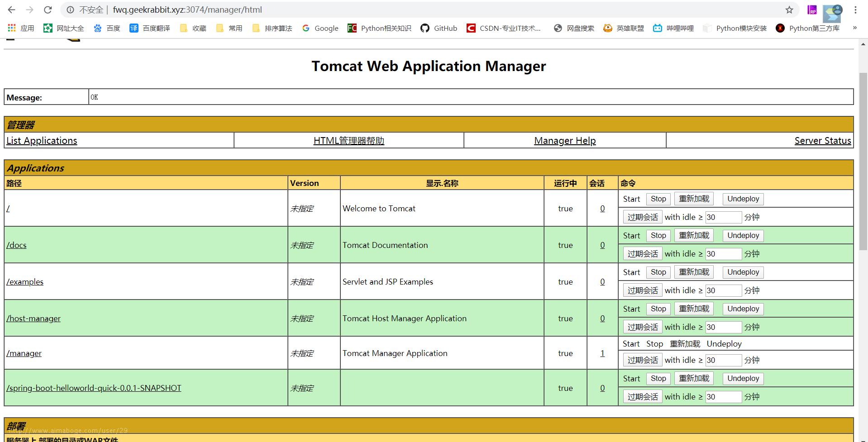Screen dimensions: 868x442
Task: Undeploy the spring-boot-helloworld-quick application
Action: point(743,379)
